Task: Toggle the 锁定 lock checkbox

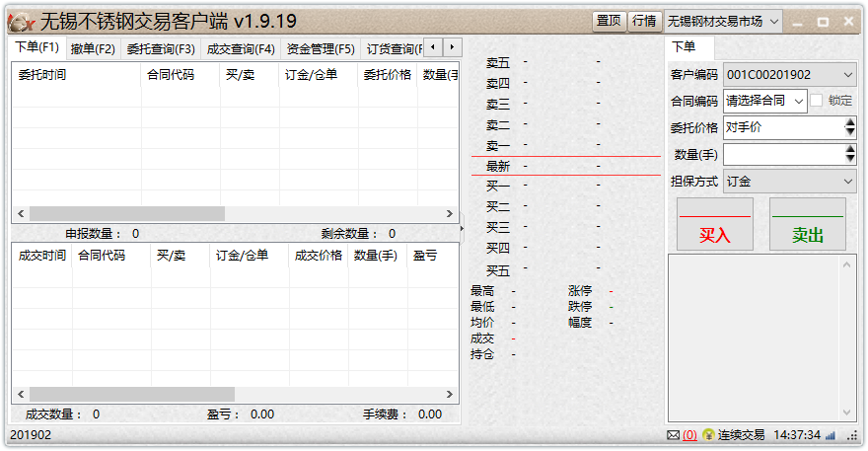Action: click(x=817, y=100)
